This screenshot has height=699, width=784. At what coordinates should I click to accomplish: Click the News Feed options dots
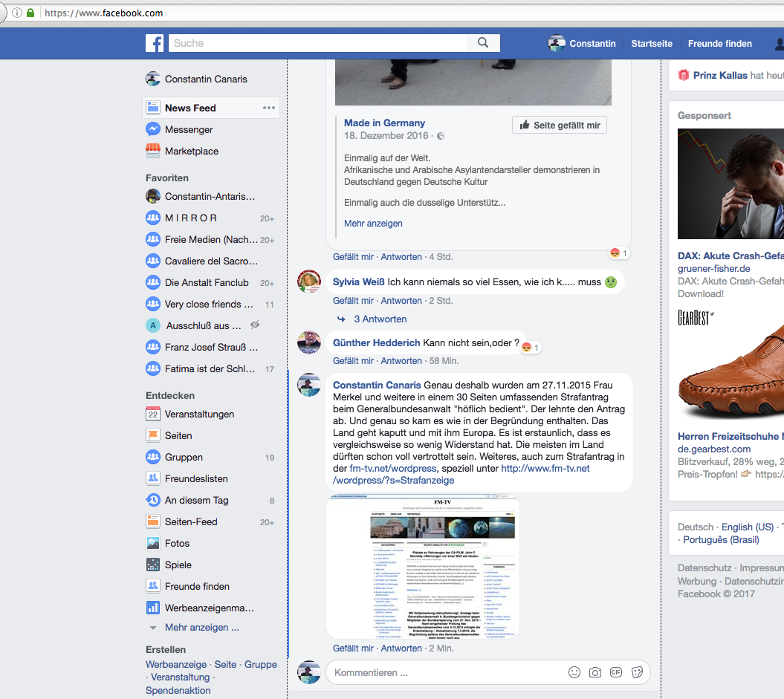[269, 108]
